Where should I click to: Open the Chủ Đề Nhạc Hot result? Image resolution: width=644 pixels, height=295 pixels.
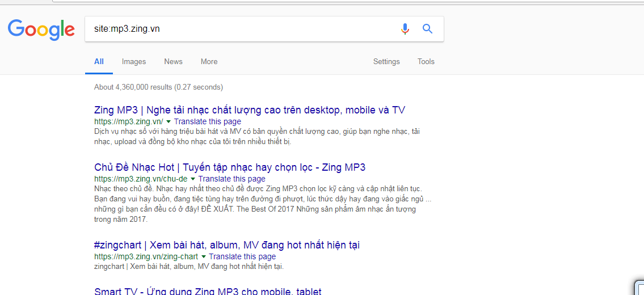pyautogui.click(x=230, y=167)
